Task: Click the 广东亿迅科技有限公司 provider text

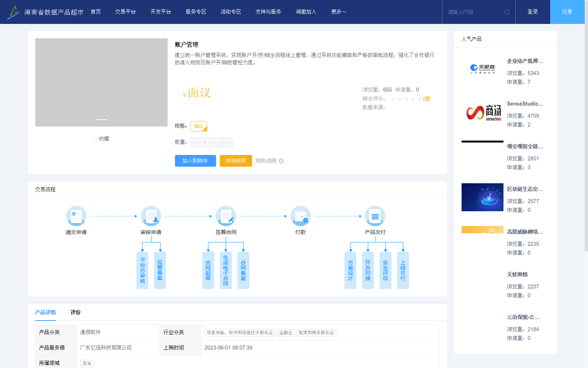Action: [106, 348]
